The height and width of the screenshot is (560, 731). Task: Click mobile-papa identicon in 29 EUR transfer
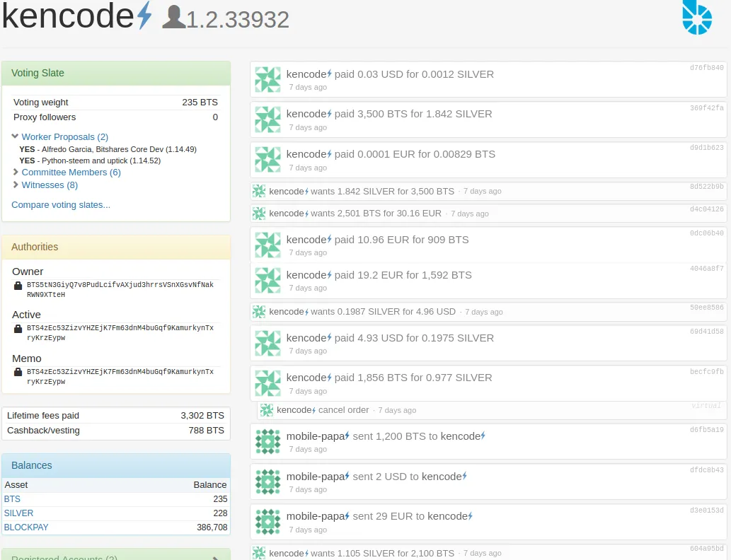[268, 522]
